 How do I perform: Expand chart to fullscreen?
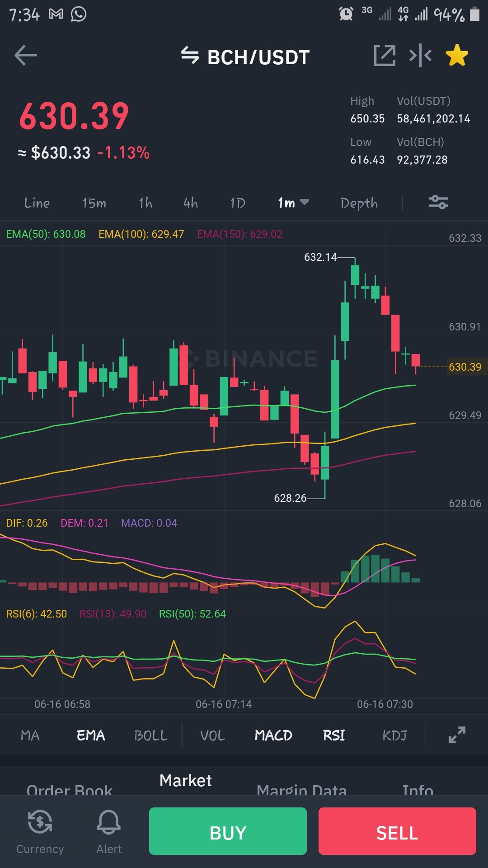coord(457,735)
